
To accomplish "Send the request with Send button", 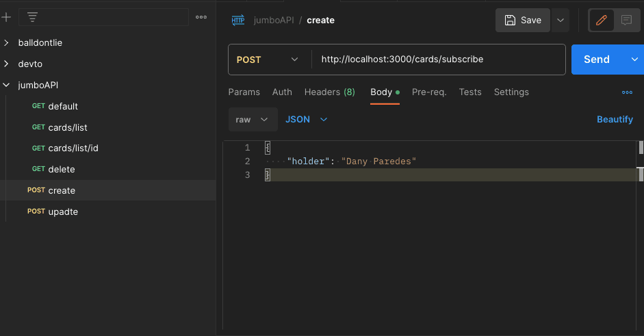I will [x=596, y=60].
